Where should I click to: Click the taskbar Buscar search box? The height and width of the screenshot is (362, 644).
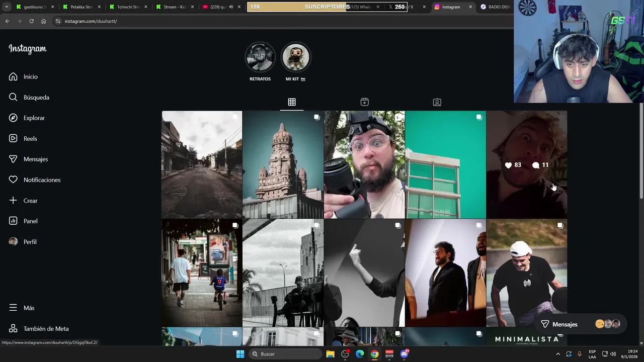pyautogui.click(x=285, y=354)
